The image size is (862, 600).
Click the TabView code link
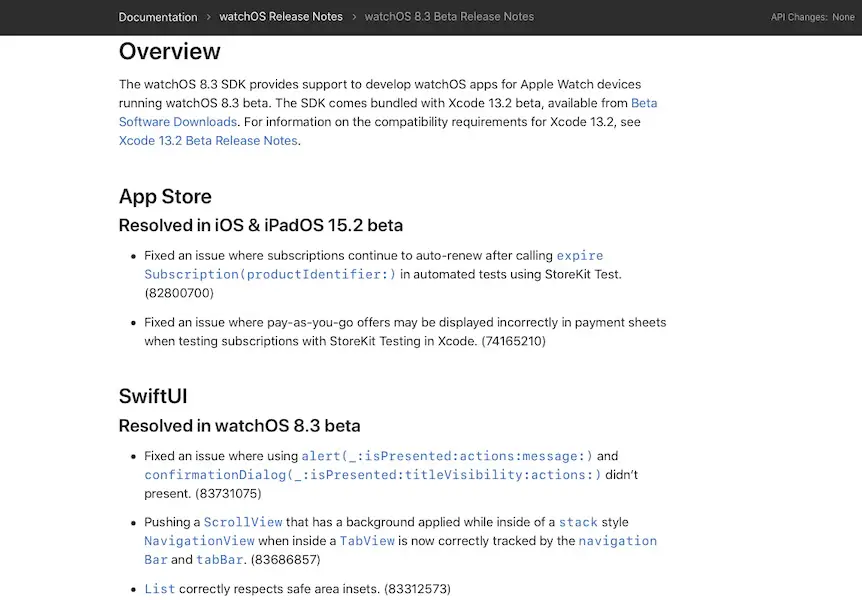coord(367,541)
